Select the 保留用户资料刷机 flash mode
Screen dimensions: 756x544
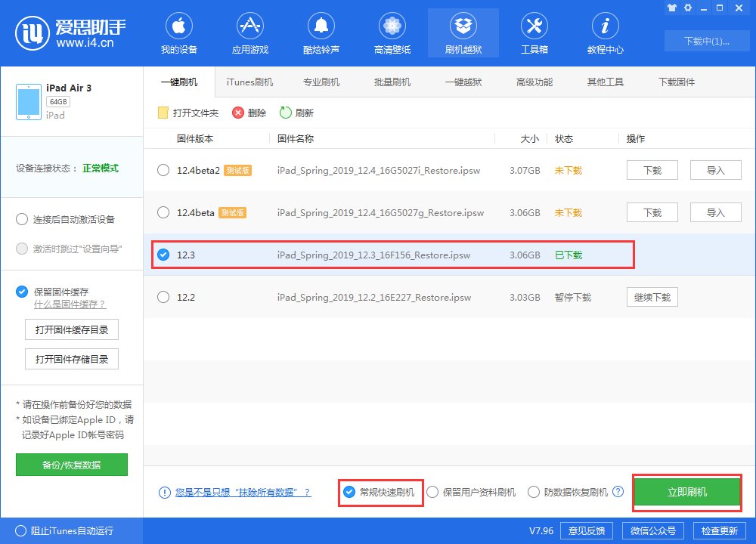click(432, 492)
